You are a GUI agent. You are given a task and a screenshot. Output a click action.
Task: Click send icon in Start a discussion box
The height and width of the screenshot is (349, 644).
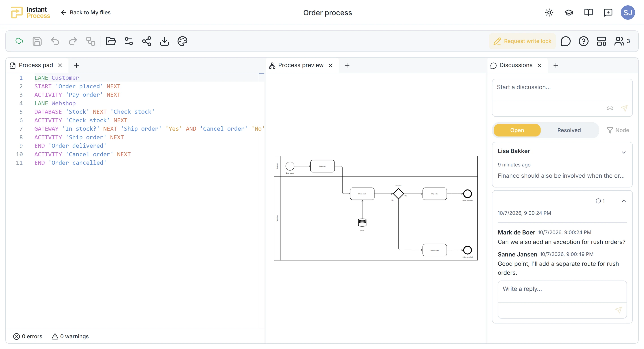(x=624, y=108)
